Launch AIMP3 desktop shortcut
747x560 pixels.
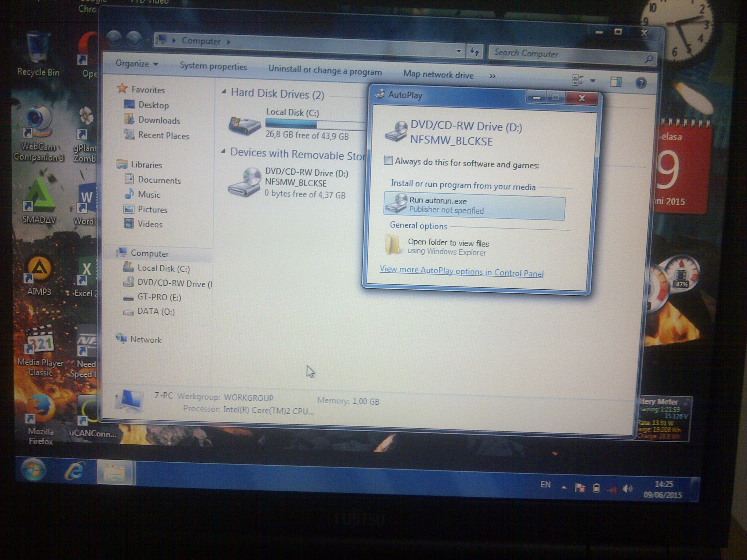[39, 276]
